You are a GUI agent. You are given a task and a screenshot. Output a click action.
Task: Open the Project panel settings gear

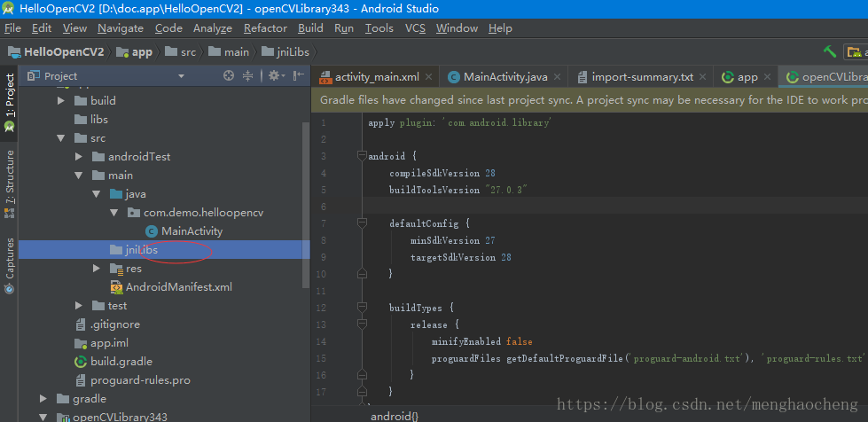click(x=276, y=76)
